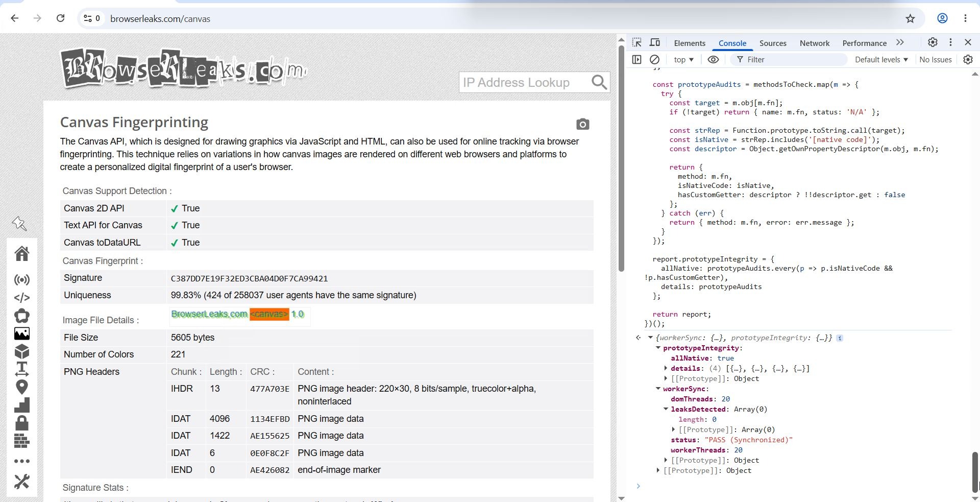
Task: Expand the details (4) array
Action: [666, 368]
